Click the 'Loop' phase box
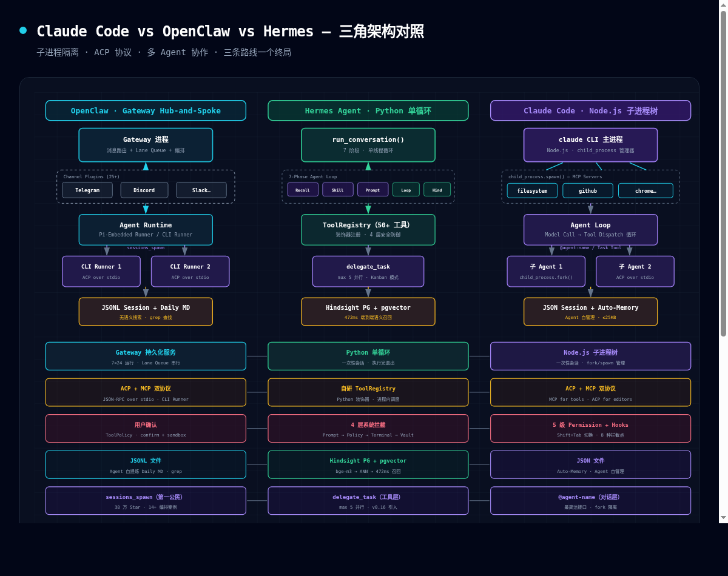The width and height of the screenshot is (728, 576). tap(406, 190)
